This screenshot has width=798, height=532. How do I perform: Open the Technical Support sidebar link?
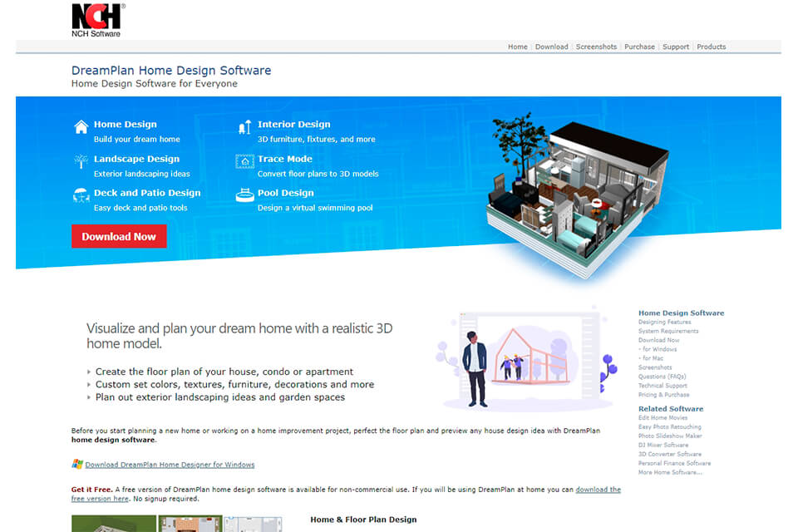(x=664, y=385)
